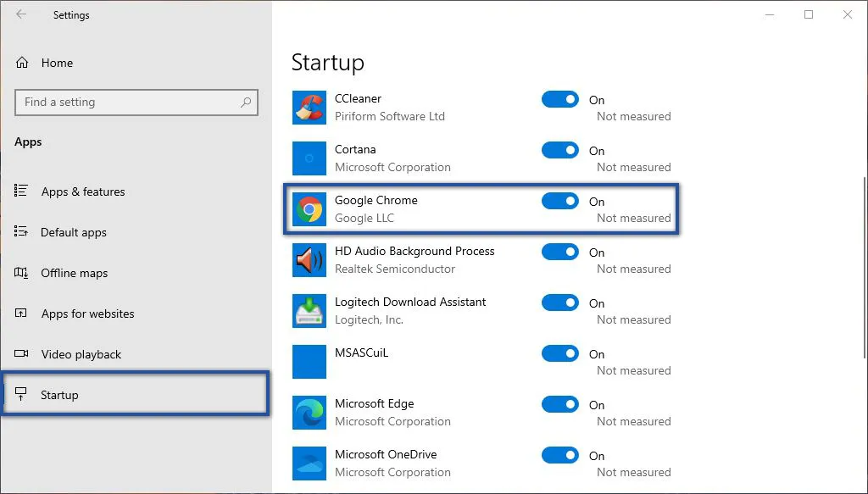Image resolution: width=868 pixels, height=494 pixels.
Task: Click the Logitech Download Assistant icon
Action: coord(309,310)
